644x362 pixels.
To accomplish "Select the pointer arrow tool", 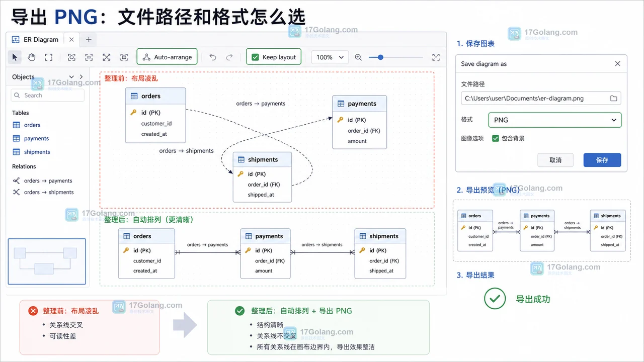I will [x=15, y=57].
